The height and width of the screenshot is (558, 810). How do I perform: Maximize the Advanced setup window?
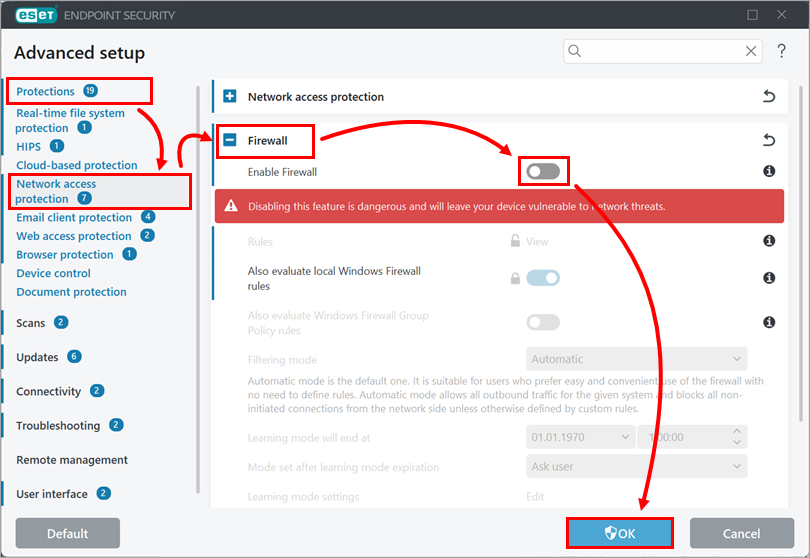[753, 14]
